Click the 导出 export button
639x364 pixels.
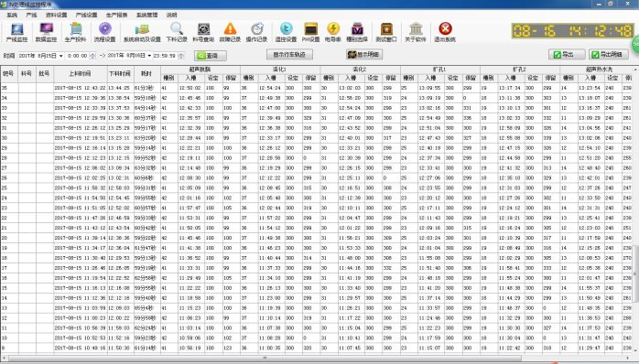tap(567, 55)
